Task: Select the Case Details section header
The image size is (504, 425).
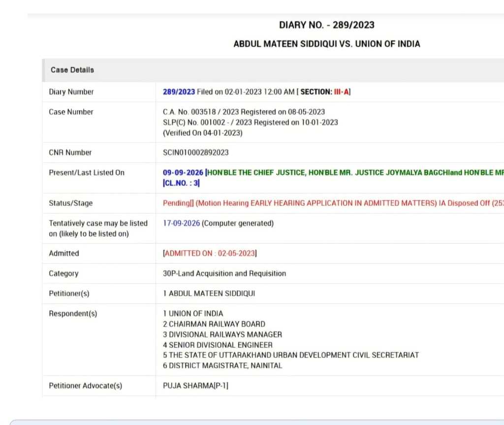Action: pyautogui.click(x=72, y=70)
